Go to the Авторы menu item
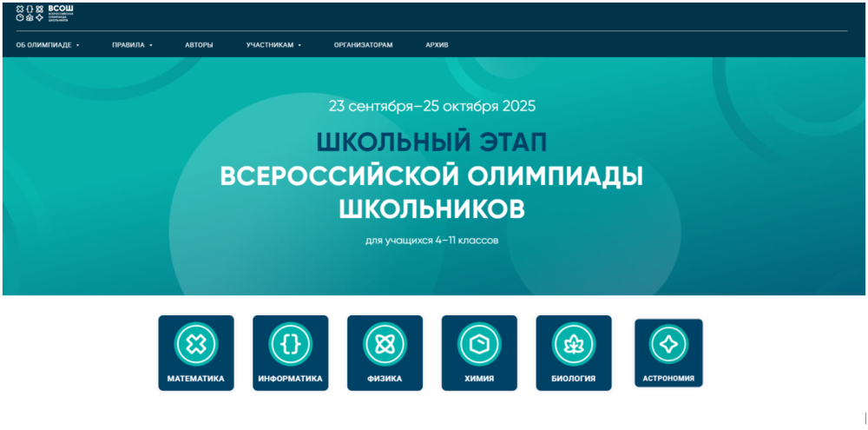The height and width of the screenshot is (430, 868). tap(199, 45)
